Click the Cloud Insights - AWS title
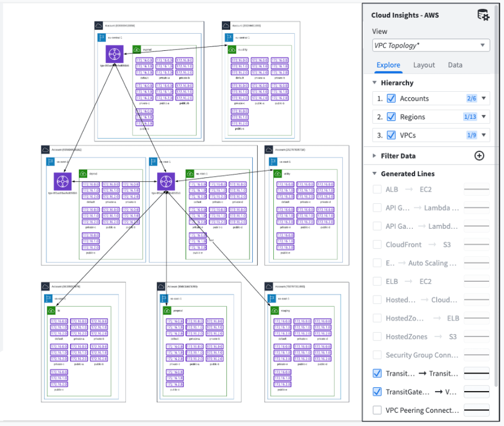Viewport: 504px width, 426px height. (x=405, y=15)
